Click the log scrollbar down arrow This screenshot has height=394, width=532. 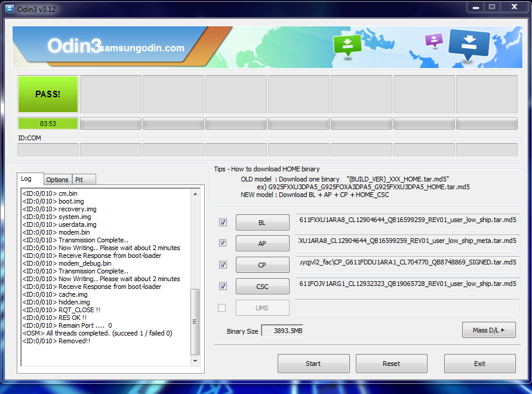point(195,361)
